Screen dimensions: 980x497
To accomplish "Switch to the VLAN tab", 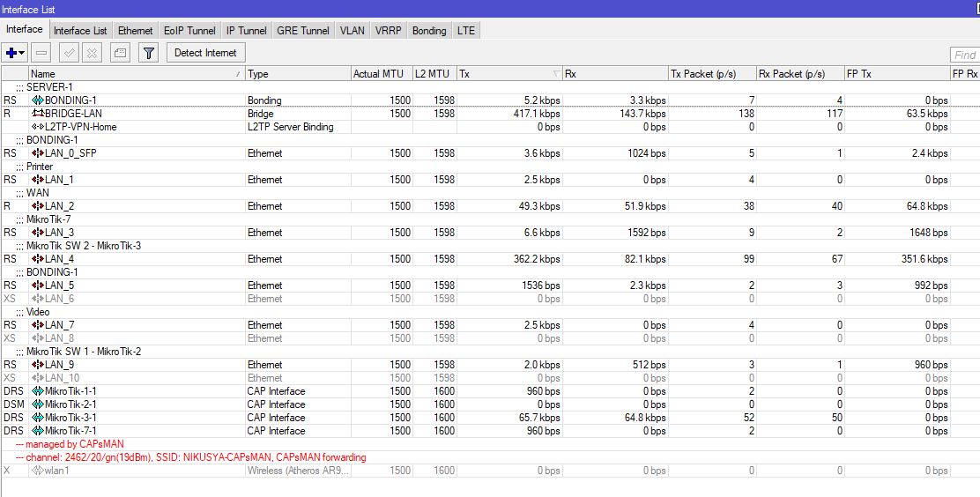I will [x=352, y=31].
